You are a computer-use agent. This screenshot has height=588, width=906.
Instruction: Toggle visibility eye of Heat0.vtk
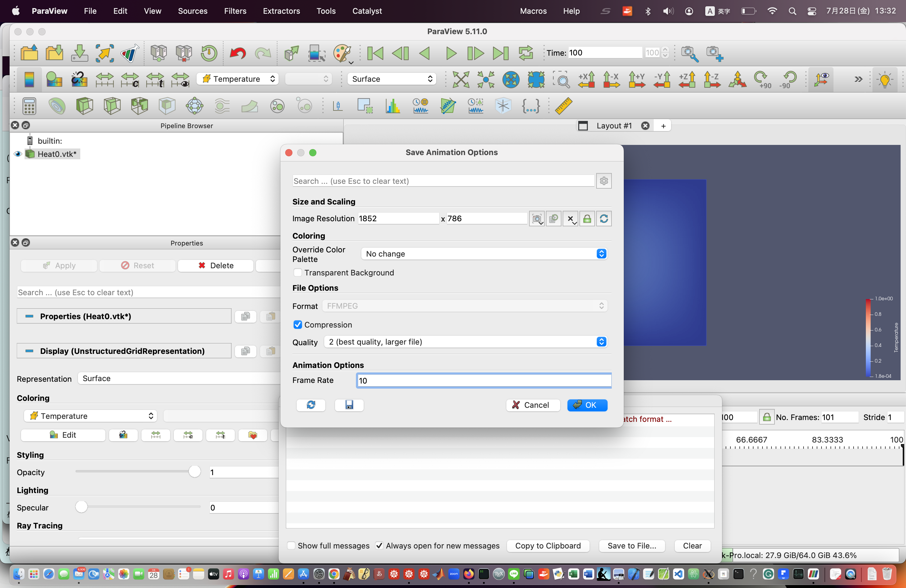point(17,154)
